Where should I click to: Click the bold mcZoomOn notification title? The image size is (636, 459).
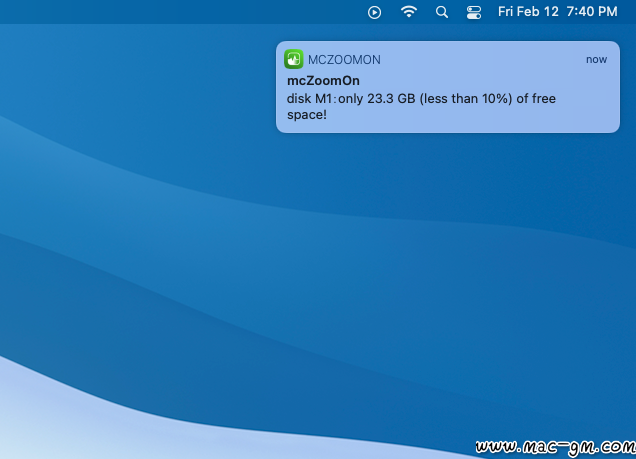click(323, 81)
